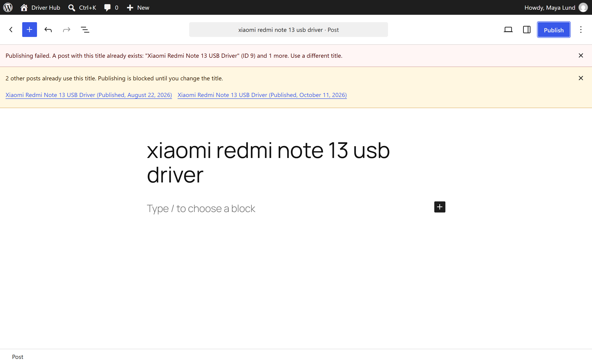Undo the last edit
Viewport: 592px width, 364px height.
click(x=48, y=30)
